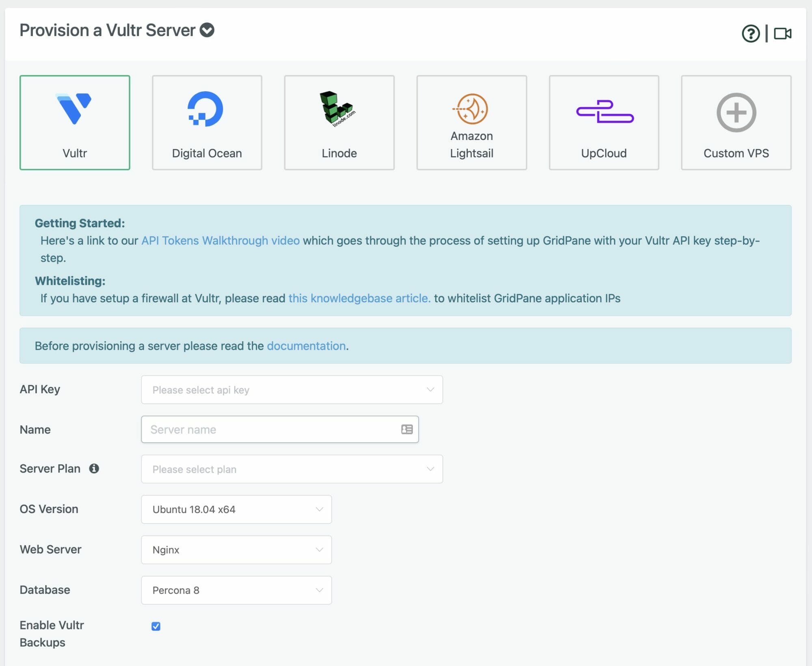
Task: Open the OS Version dropdown
Action: pos(236,509)
